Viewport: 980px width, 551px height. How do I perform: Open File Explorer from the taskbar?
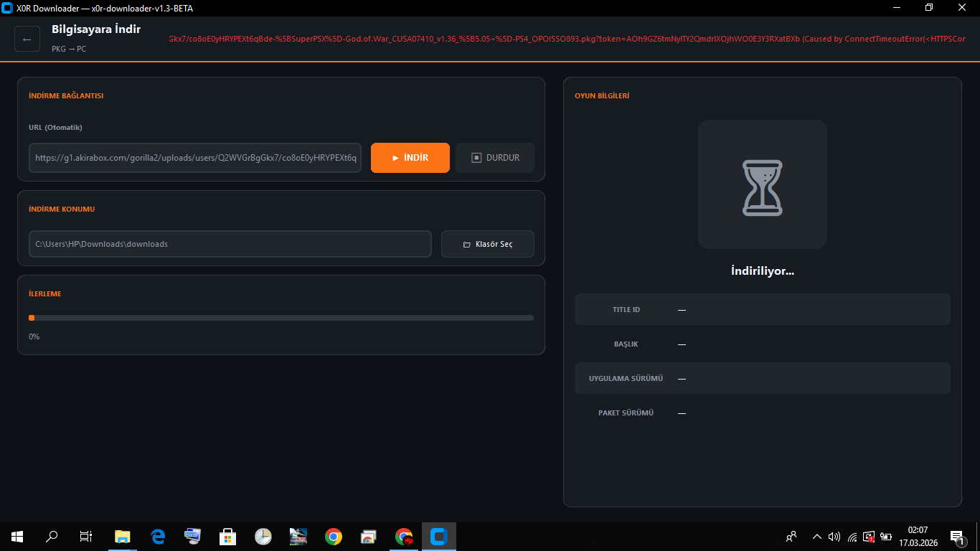click(x=123, y=537)
